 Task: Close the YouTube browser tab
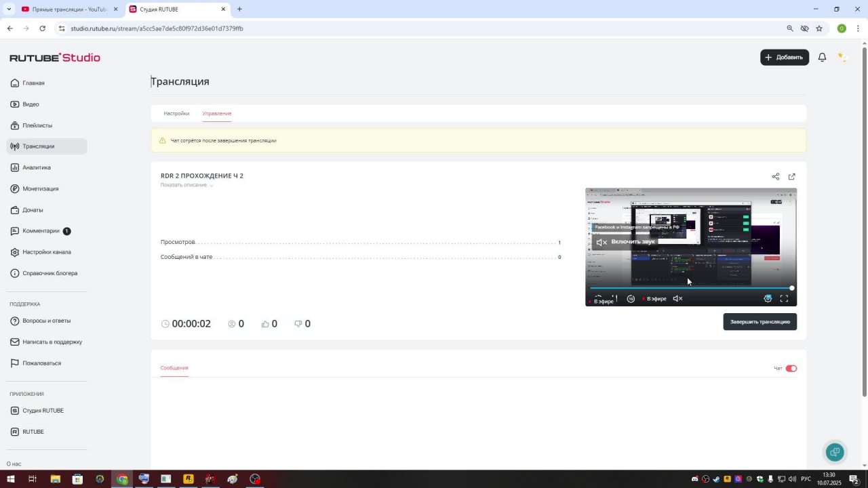click(x=115, y=9)
